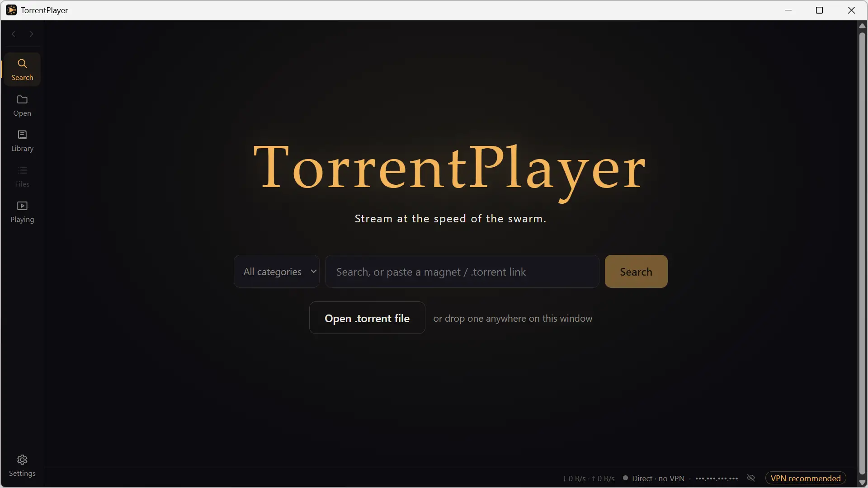Select the Open folder sidebar icon
868x488 pixels.
22,105
